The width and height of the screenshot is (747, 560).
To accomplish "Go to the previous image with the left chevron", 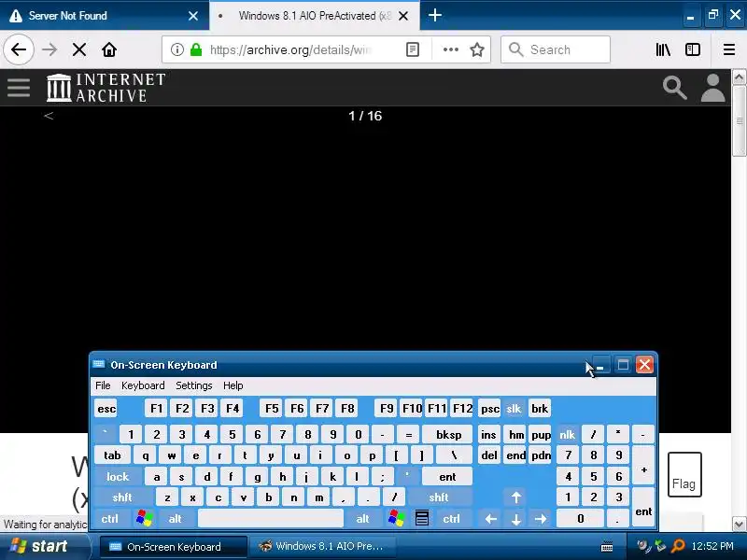I will [49, 116].
